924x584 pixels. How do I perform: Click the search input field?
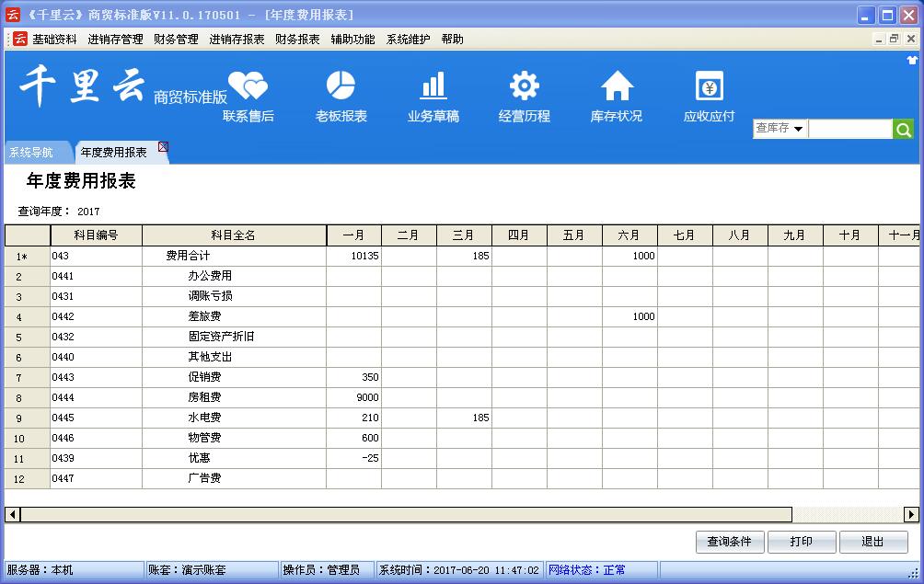849,130
